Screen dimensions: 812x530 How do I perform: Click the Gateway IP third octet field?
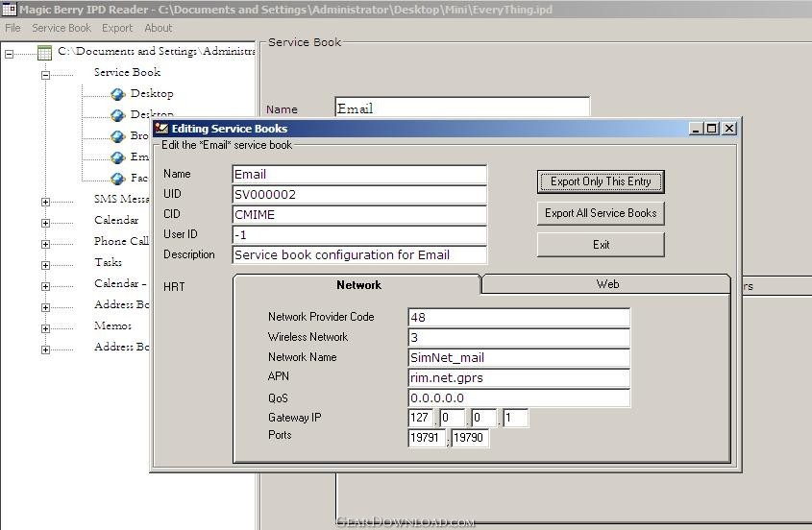[484, 418]
